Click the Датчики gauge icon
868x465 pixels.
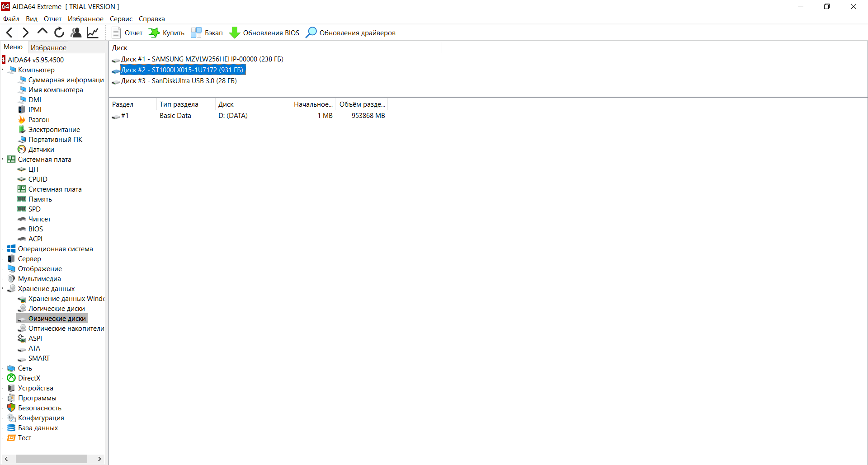coord(22,150)
